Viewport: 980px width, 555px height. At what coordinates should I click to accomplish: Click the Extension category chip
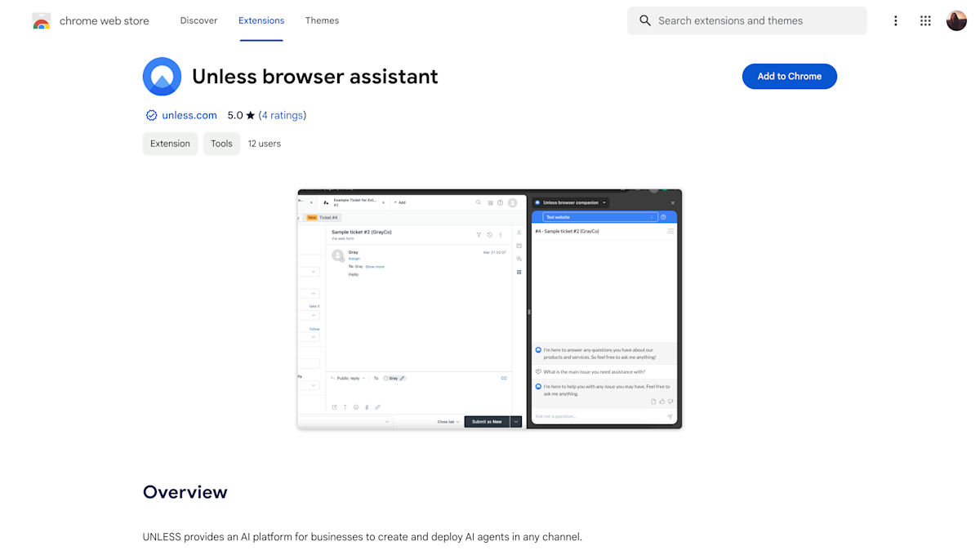pos(170,143)
